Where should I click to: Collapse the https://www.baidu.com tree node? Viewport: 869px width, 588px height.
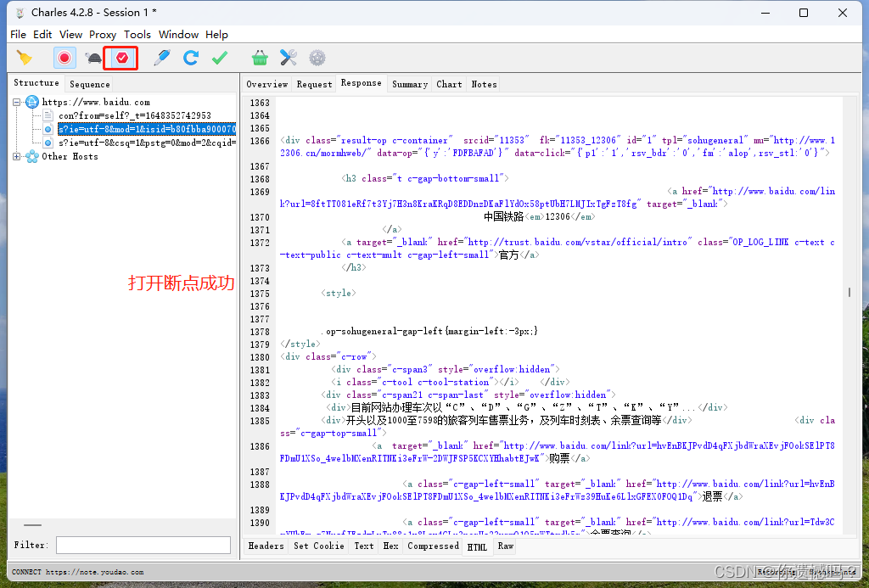click(17, 102)
